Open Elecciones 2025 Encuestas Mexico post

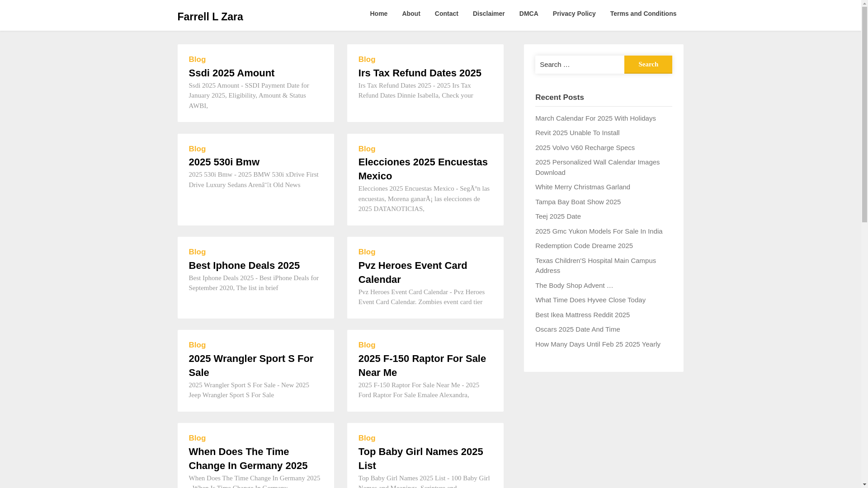coord(423,169)
